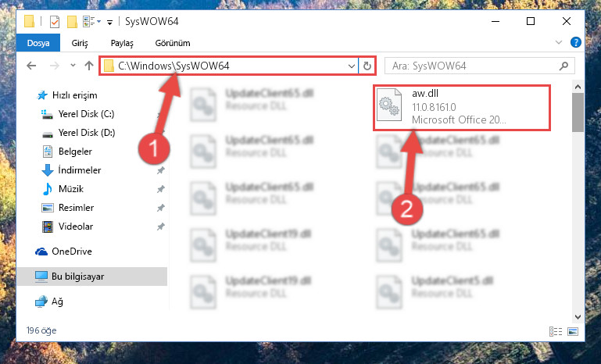Open OneDrive in the navigation pane

[x=72, y=252]
